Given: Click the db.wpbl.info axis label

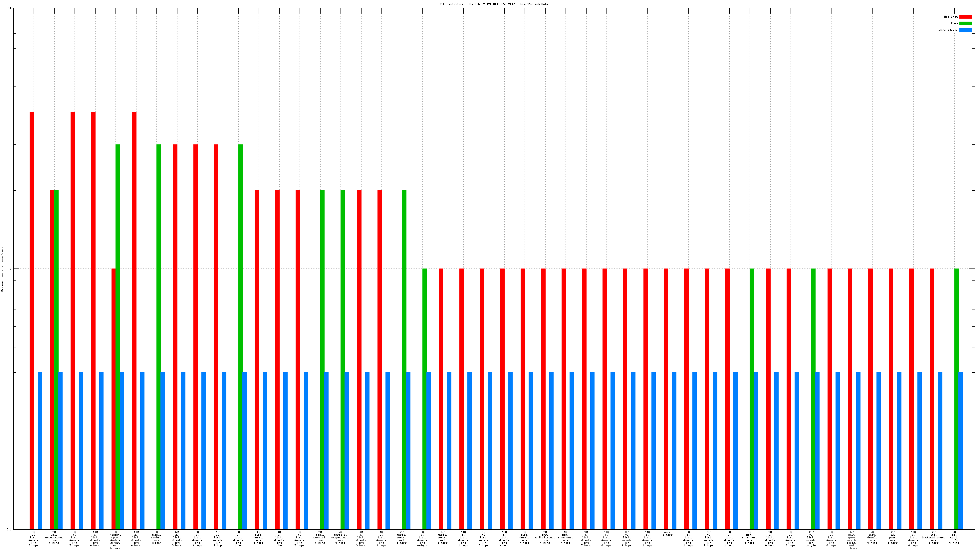Looking at the screenshot, I should coord(954,538).
